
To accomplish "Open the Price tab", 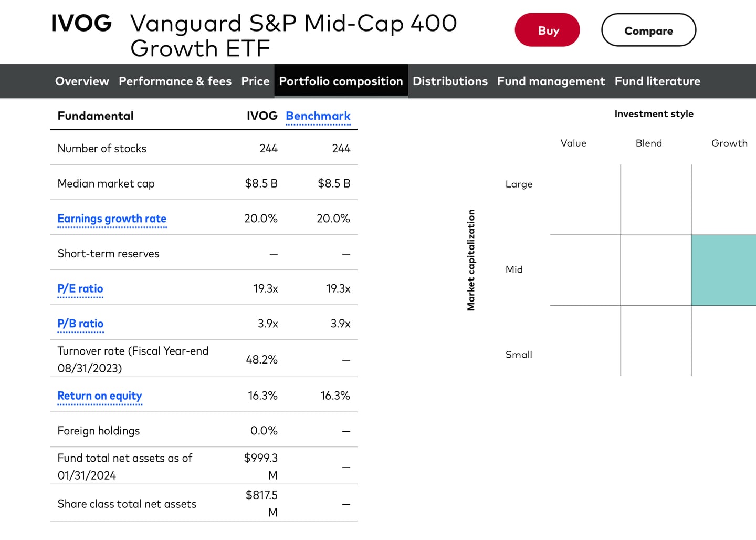I will pos(255,81).
